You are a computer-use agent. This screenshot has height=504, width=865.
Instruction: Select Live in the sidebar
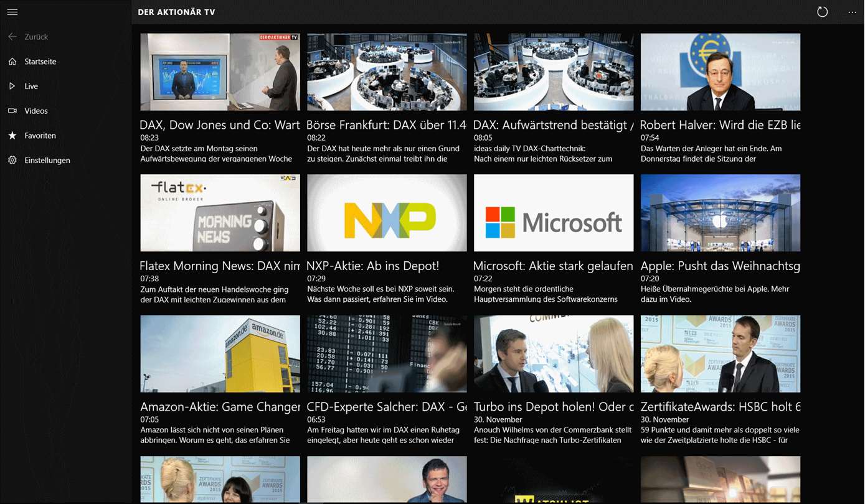pyautogui.click(x=31, y=86)
